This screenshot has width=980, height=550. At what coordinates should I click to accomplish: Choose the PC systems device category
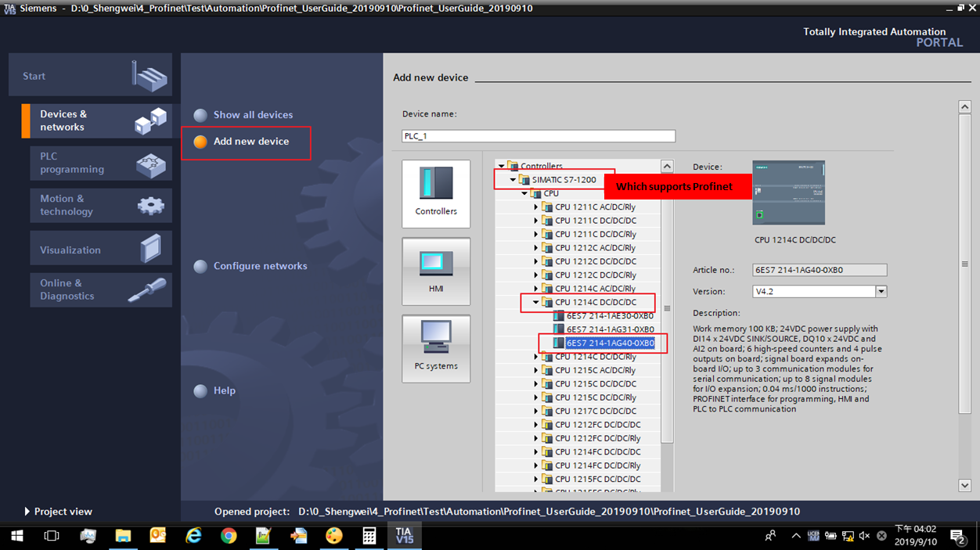coord(436,348)
